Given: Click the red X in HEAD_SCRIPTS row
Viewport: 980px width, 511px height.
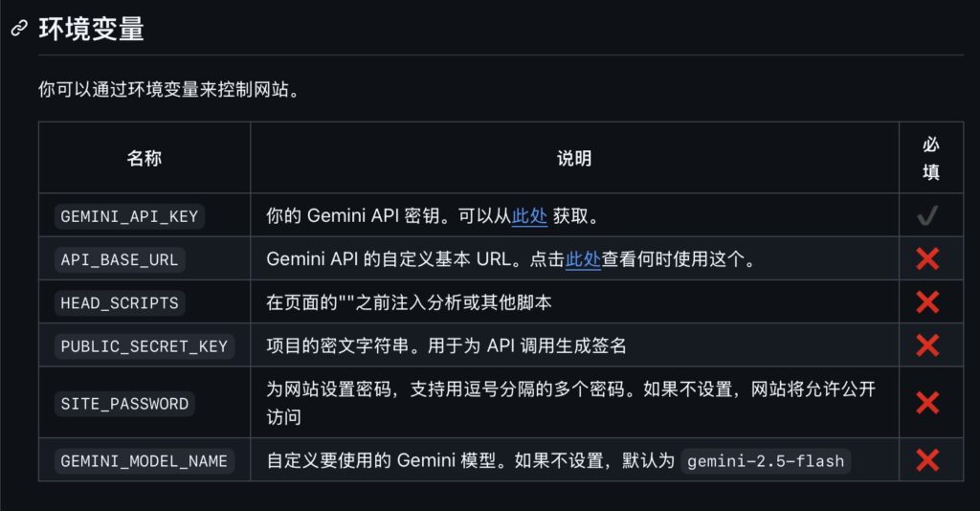Looking at the screenshot, I should [x=927, y=301].
